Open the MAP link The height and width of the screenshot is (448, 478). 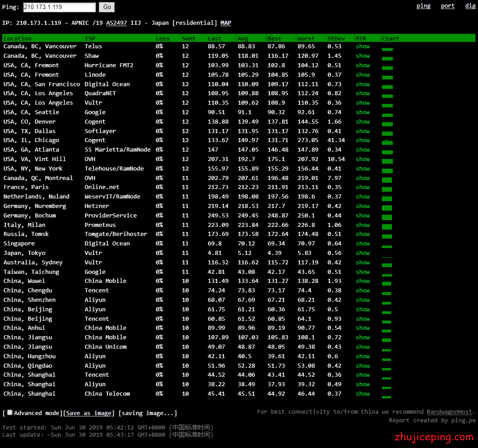click(225, 23)
